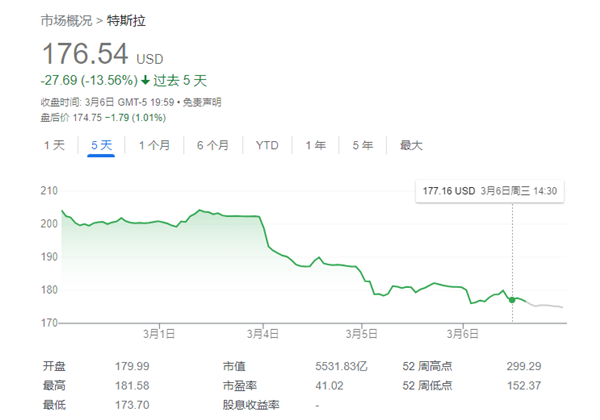
Task: Click the 52 周低点 label
Action: (427, 386)
